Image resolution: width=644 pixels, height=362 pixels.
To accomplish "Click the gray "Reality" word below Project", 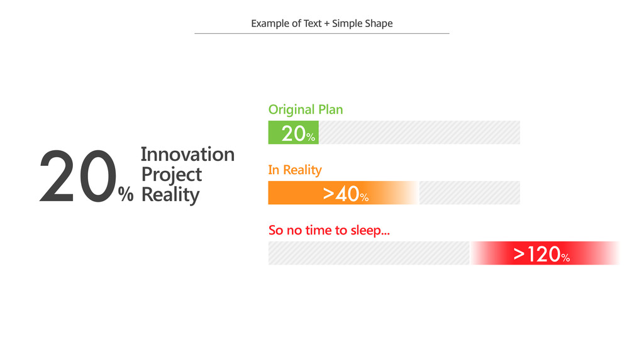I will (170, 194).
